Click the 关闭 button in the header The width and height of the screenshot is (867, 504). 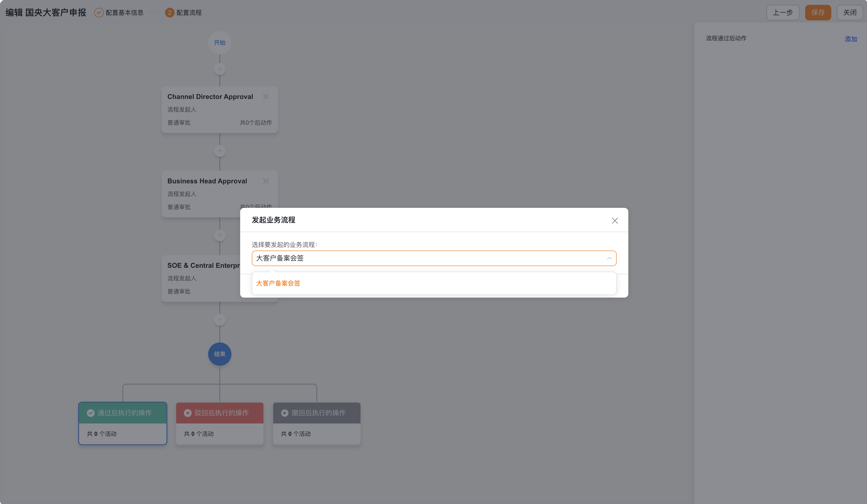[x=850, y=13]
